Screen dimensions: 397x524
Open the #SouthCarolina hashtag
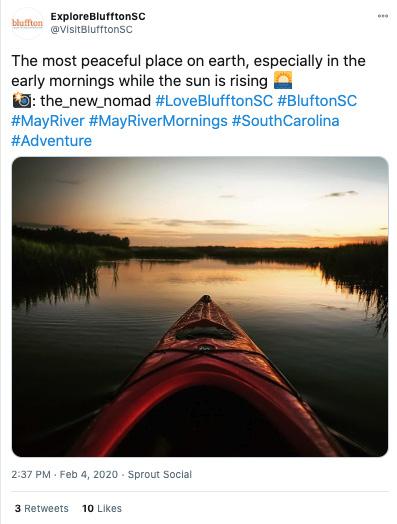[x=286, y=121]
